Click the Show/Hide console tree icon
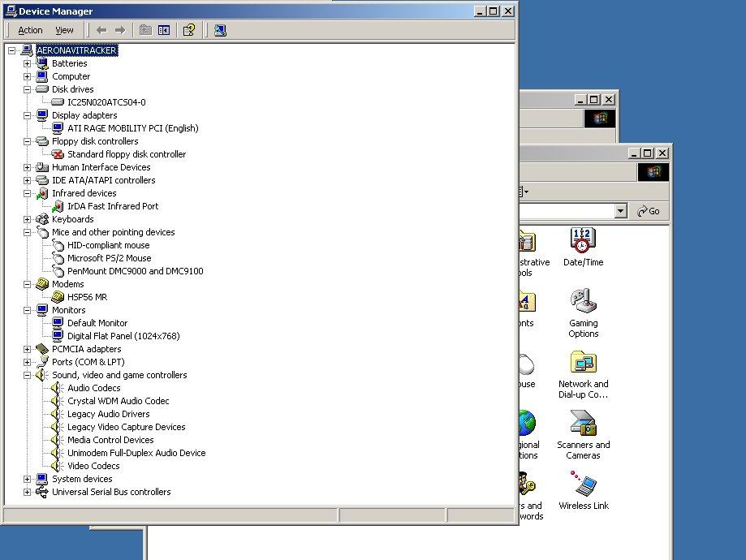 (x=164, y=30)
